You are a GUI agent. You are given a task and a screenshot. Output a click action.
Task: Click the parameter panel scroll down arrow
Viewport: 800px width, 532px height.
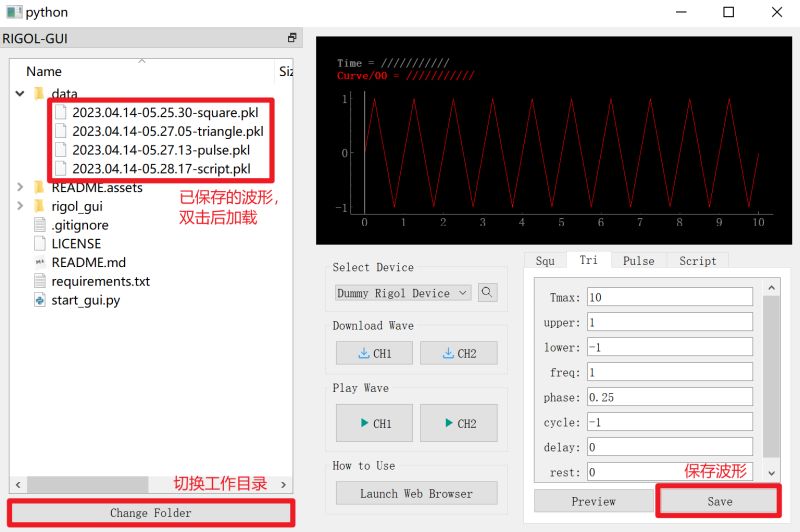[x=771, y=473]
